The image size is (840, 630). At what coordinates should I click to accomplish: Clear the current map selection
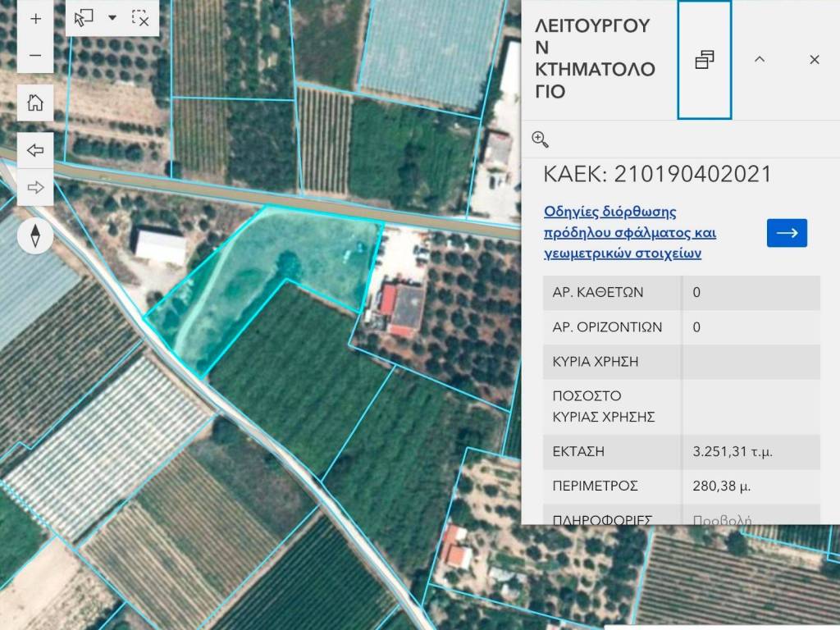(140, 18)
